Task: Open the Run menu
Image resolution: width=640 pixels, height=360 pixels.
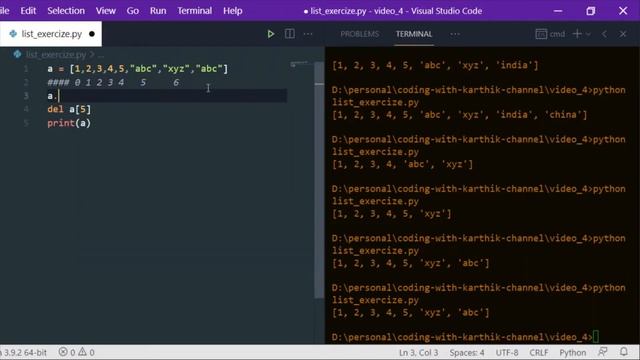Action: tap(158, 11)
